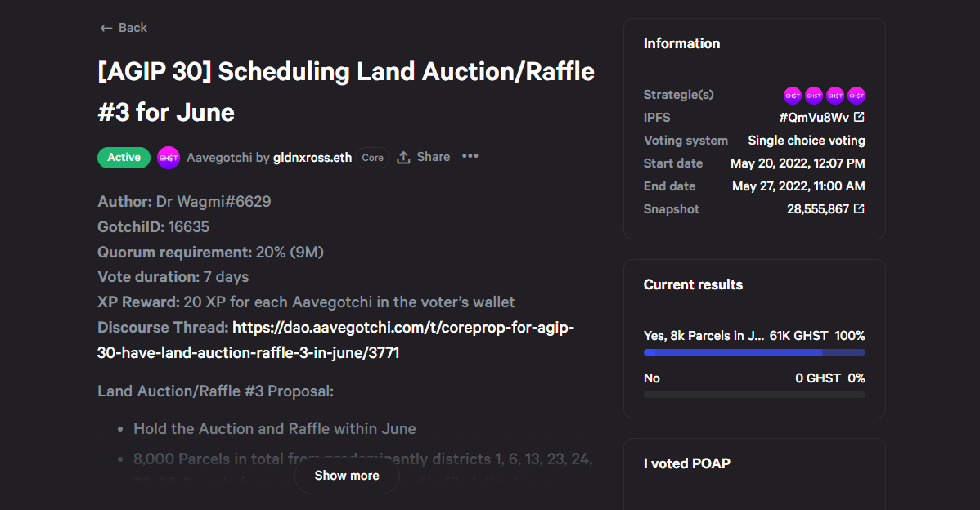Open snapshot block 28,555,867 link
The height and width of the screenshot is (510, 980).
817,209
